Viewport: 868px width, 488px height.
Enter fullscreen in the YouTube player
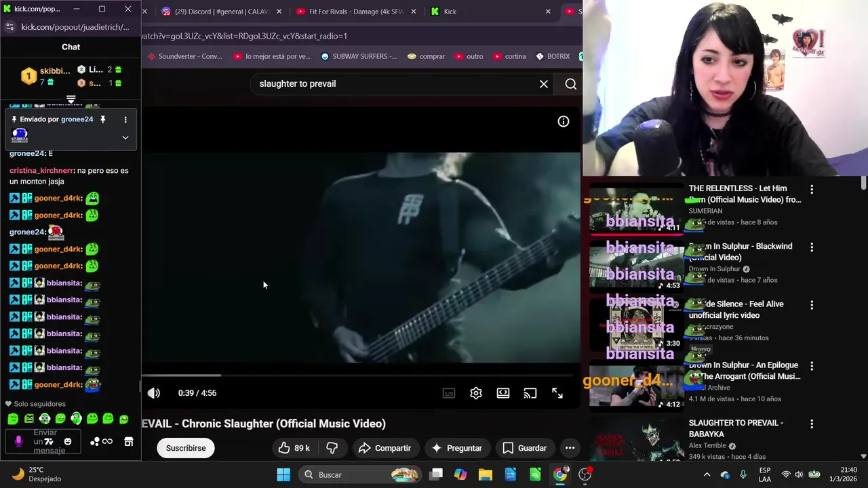tap(557, 393)
